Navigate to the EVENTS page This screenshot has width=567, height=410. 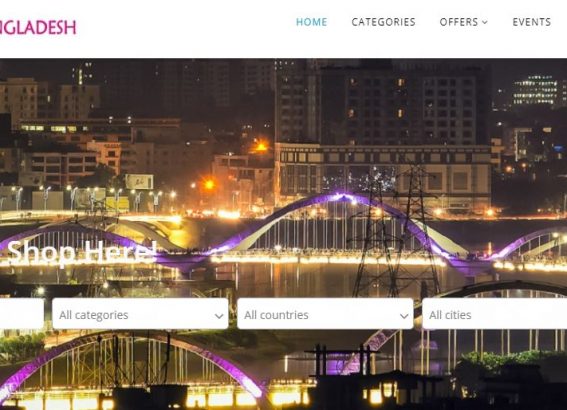tap(532, 22)
